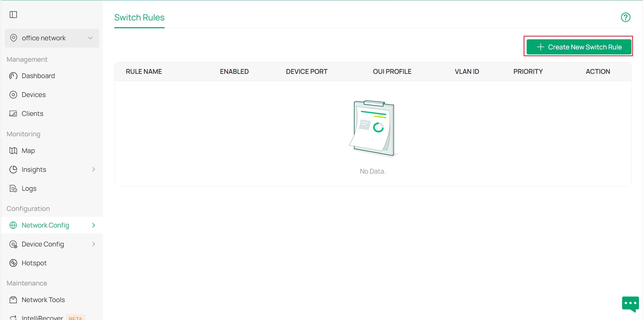Open IntelliRecover beta page

coord(42,318)
